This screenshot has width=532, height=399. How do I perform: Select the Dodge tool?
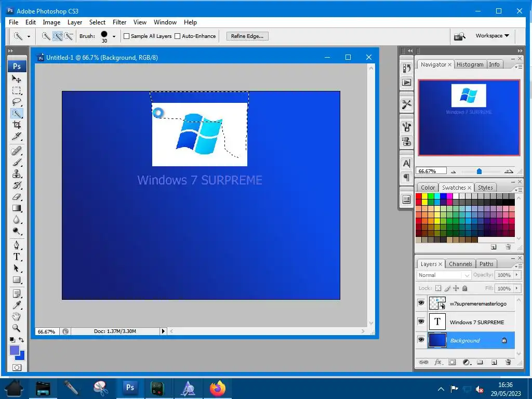[x=16, y=231]
